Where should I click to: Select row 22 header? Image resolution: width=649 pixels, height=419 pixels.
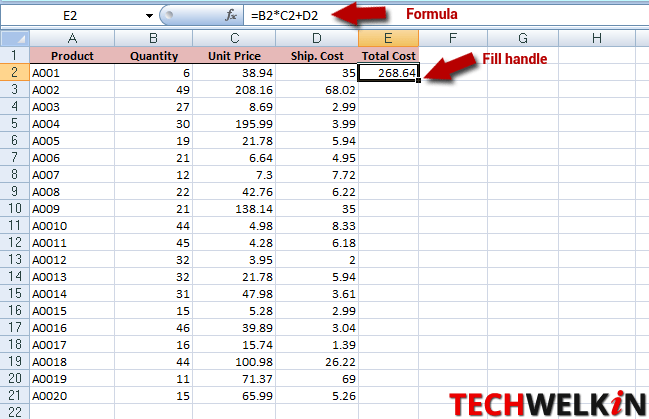tap(15, 412)
